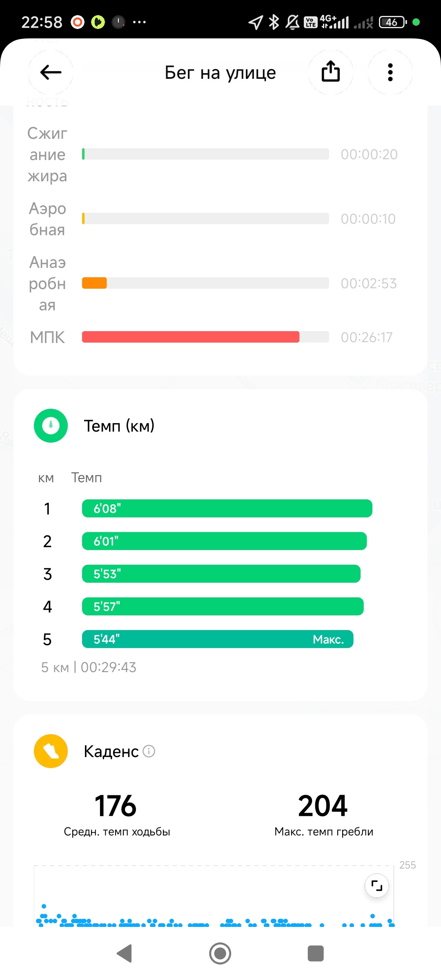Select the kilometer 2 pace bar 6'01"
The height and width of the screenshot is (980, 441).
(x=224, y=541)
